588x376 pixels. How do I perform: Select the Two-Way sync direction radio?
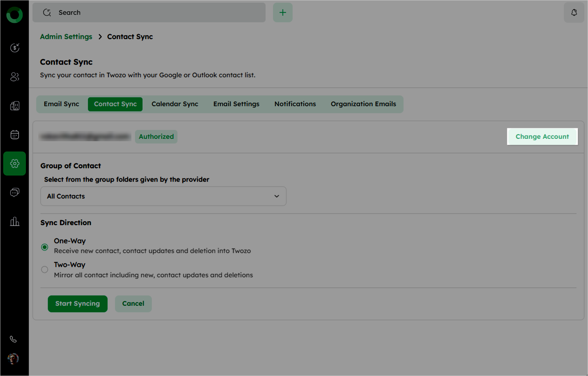tap(44, 269)
